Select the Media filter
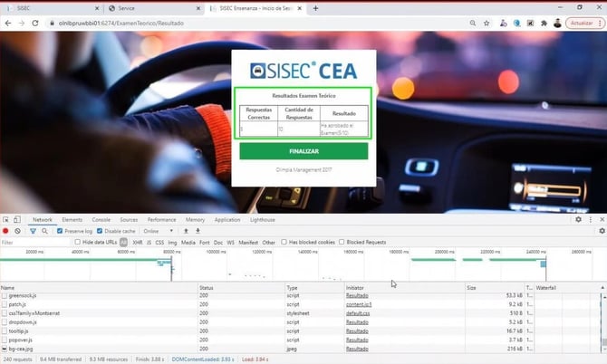Screen dimensions: 607x364 pos(188,243)
